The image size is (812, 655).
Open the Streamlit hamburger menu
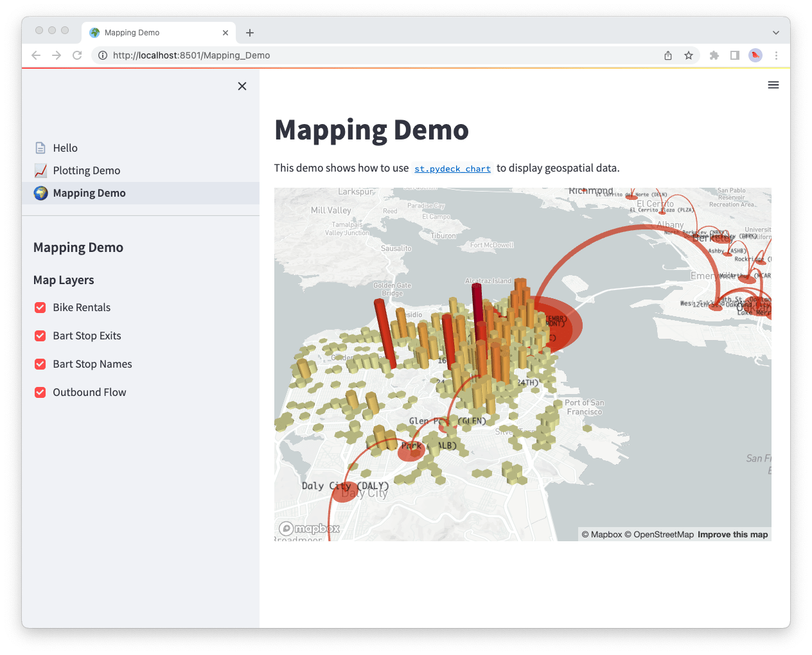[773, 85]
